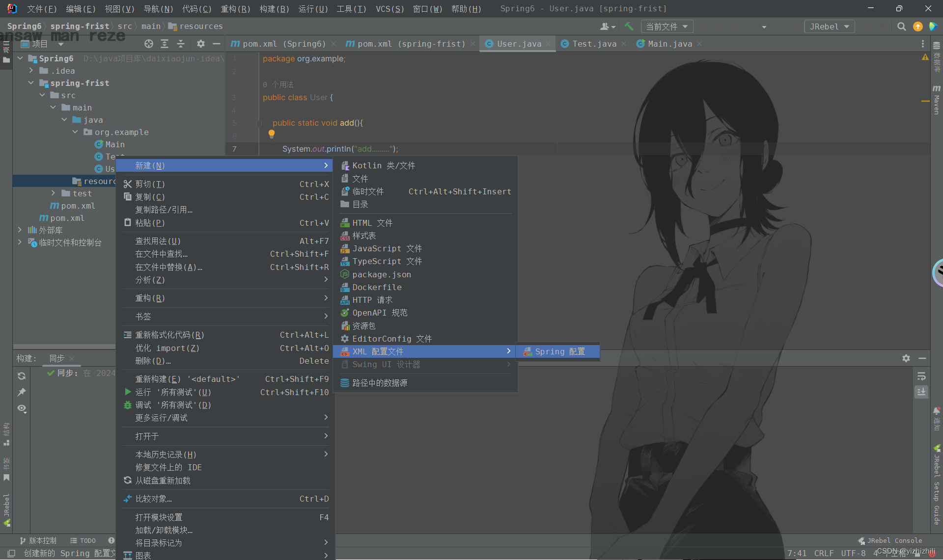
Task: Open the JRebel dropdown in the toolbar
Action: tap(829, 27)
